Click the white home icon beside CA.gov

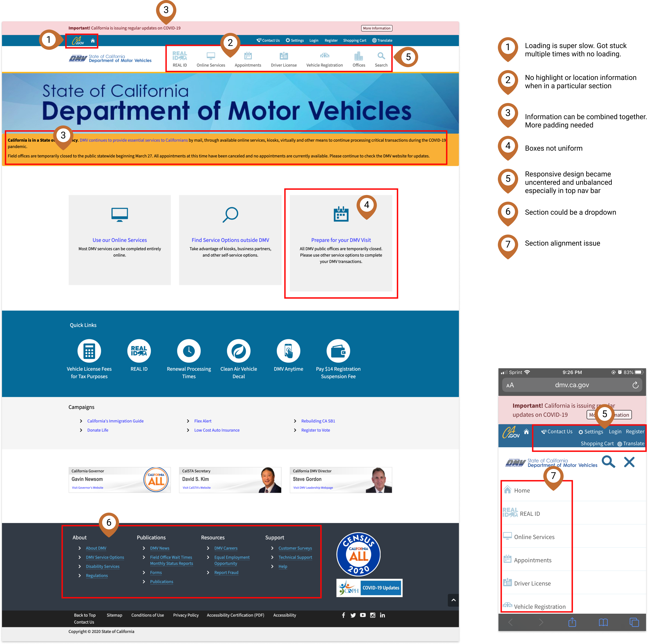click(93, 41)
